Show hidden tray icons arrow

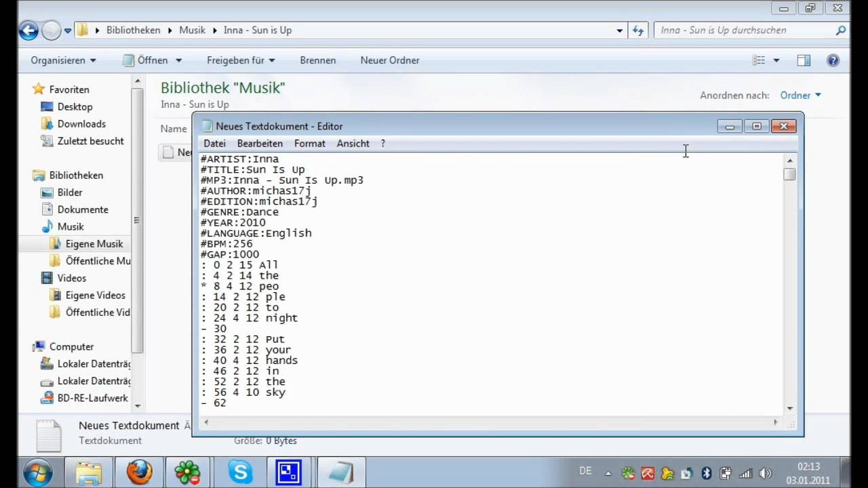click(608, 474)
